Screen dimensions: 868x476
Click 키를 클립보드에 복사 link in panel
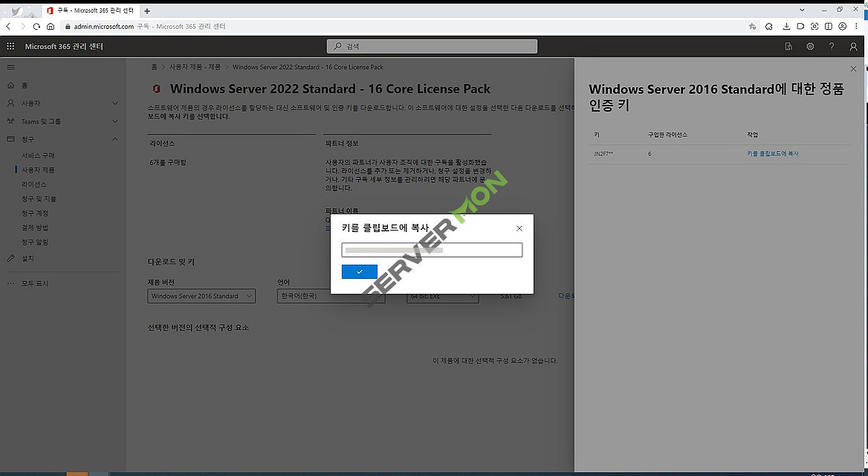coord(773,153)
